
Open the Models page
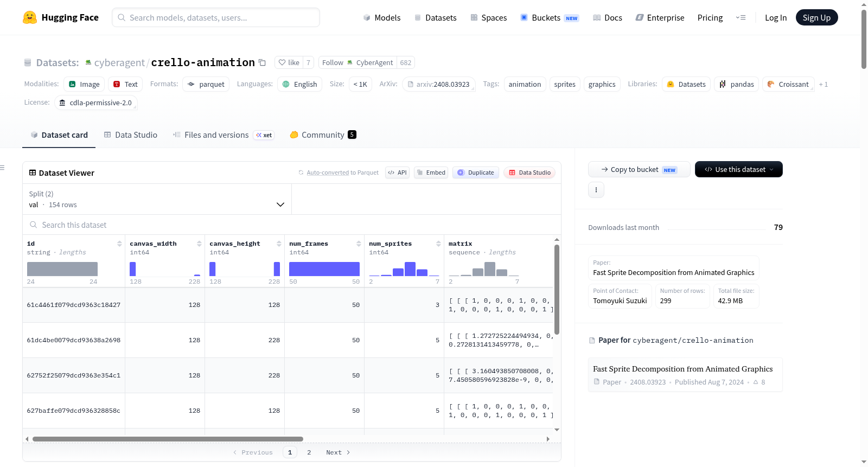click(x=382, y=17)
